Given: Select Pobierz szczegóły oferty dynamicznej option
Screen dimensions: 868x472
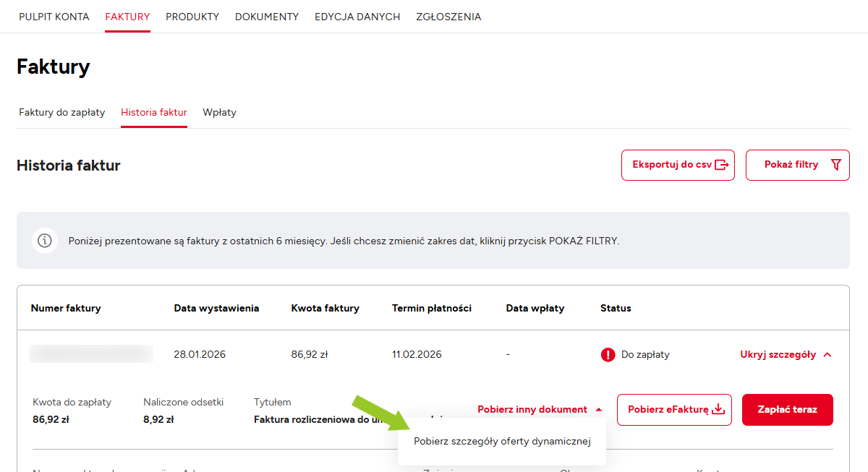Looking at the screenshot, I should (502, 442).
